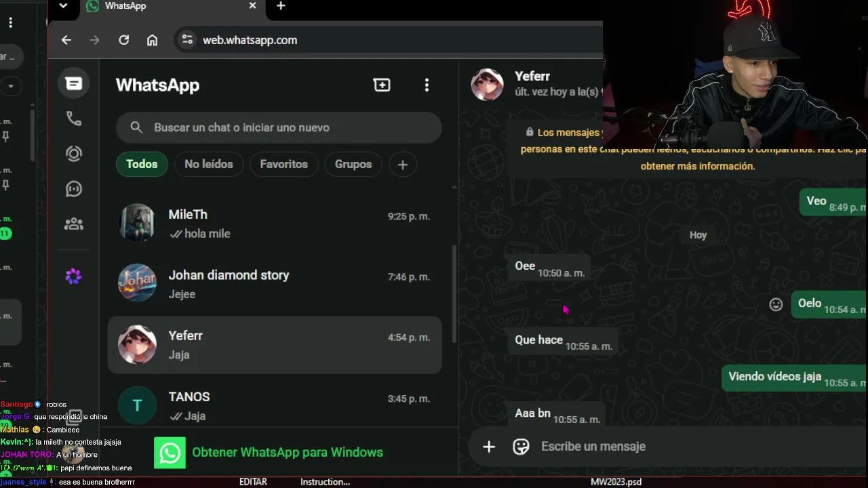The width and height of the screenshot is (868, 488).
Task: Open the Communities icon in WhatsApp sidebar
Action: tap(74, 224)
